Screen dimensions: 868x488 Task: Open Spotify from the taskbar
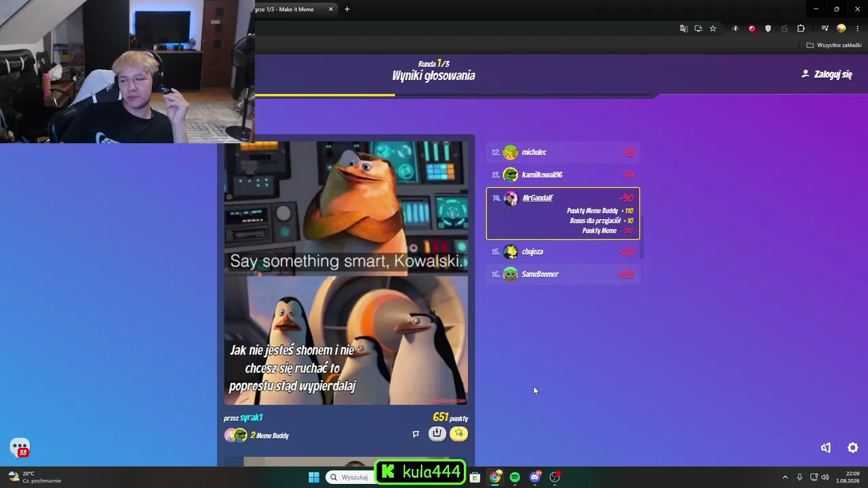point(515,477)
